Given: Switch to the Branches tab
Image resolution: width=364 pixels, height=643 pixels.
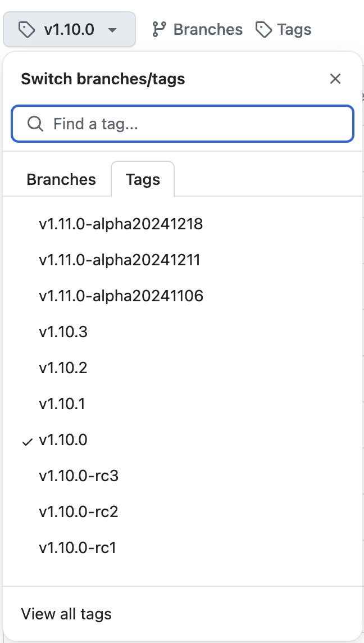Looking at the screenshot, I should click(61, 180).
